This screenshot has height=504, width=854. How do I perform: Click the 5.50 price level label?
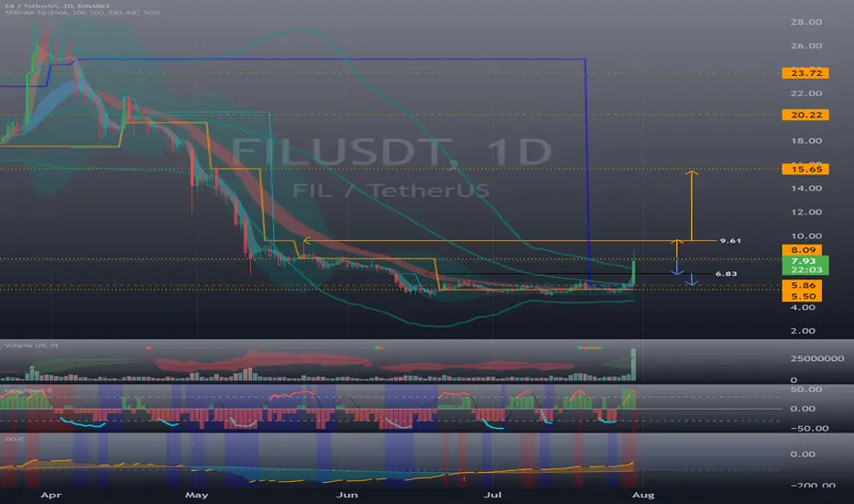pyautogui.click(x=803, y=296)
